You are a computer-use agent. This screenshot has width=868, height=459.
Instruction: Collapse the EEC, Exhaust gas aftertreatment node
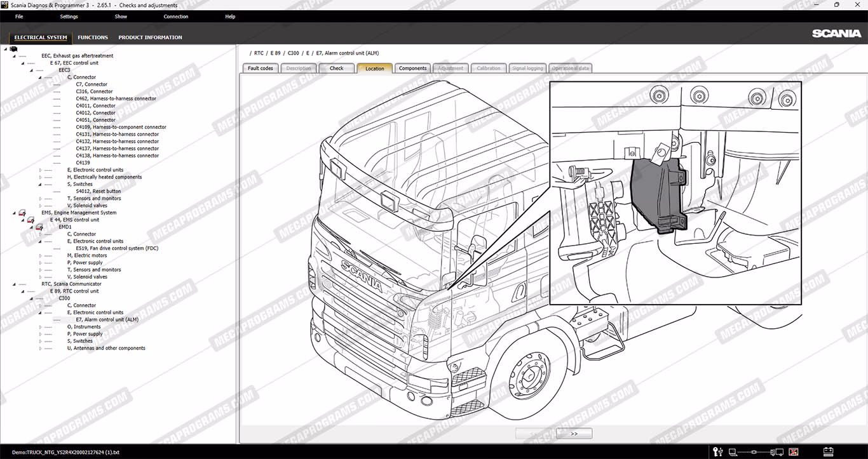tap(14, 56)
